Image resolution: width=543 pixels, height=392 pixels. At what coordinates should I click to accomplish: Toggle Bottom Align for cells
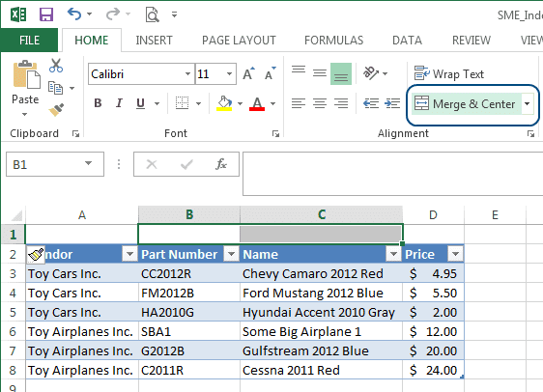[x=341, y=73]
